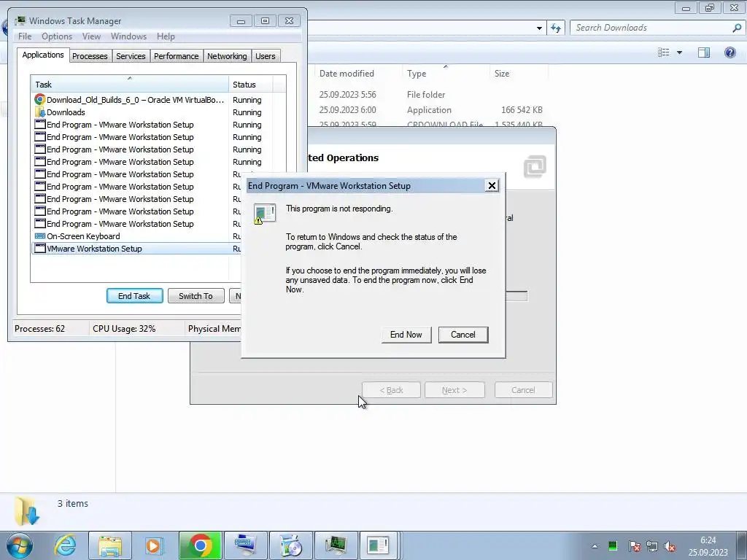Screen dimensions: 747x560
Task: Switch to the installer disc icon on taskbar
Action: (290, 545)
